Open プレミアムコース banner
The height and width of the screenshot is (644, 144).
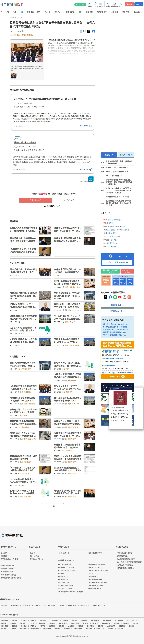click(x=123, y=282)
